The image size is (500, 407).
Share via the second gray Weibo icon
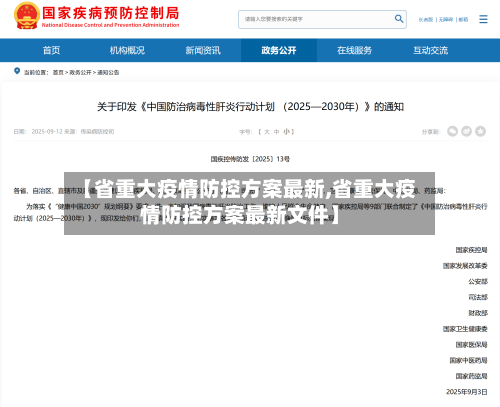466,131
